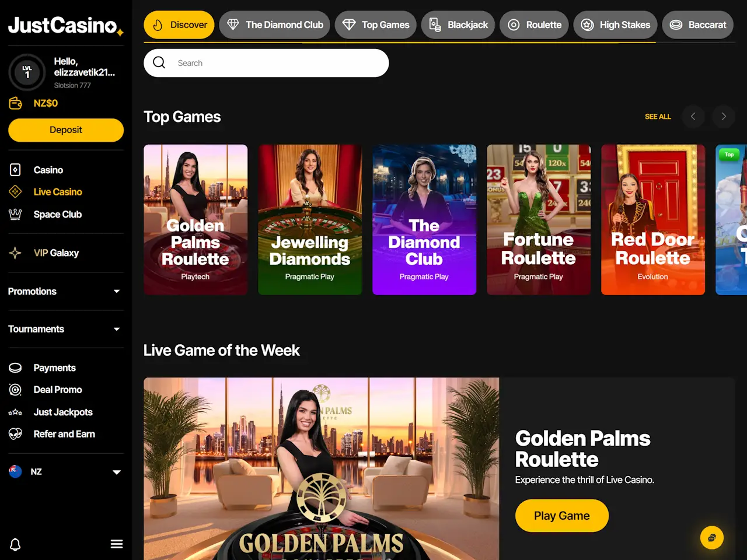Image resolution: width=747 pixels, height=560 pixels.
Task: Click the search magnifier icon
Action: coord(159,62)
